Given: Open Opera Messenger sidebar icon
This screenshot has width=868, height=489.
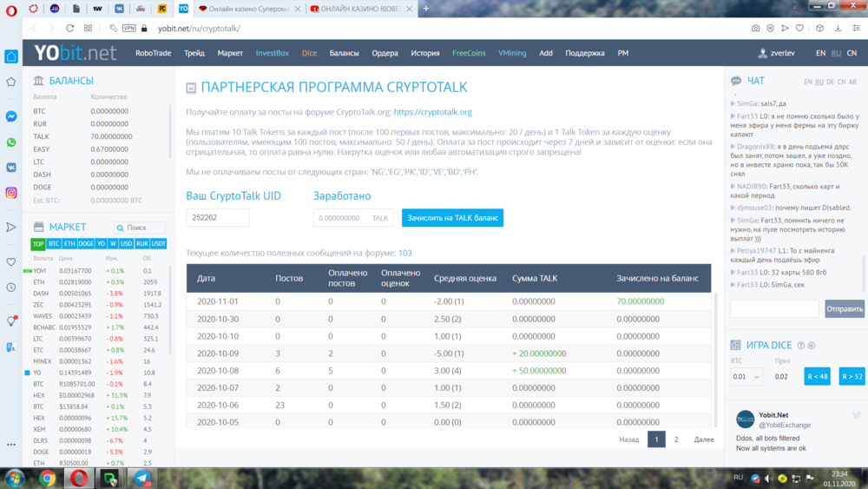Looking at the screenshot, I should [x=11, y=116].
